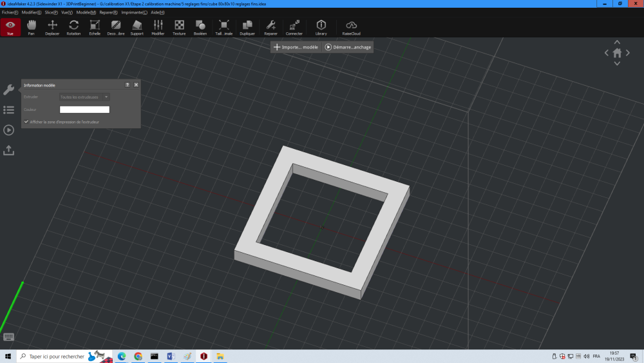This screenshot has width=644, height=363.
Task: Select the Pan hand tool
Action: pos(31,28)
